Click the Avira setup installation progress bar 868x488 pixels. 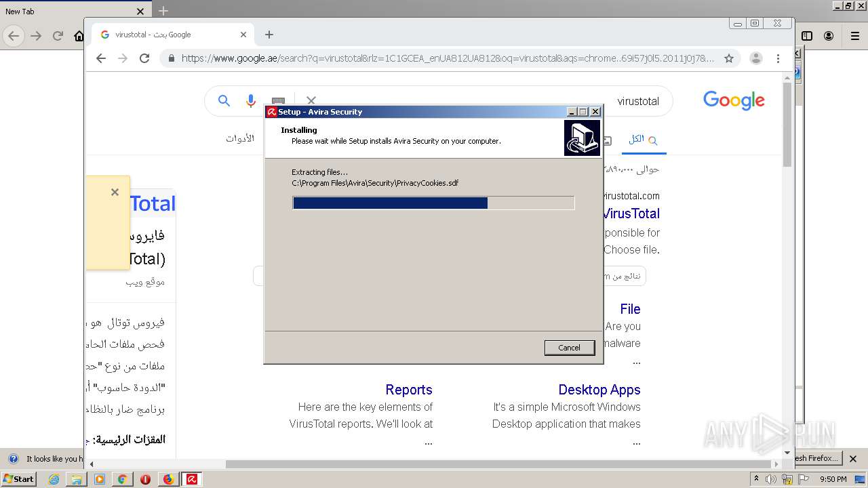pos(433,203)
